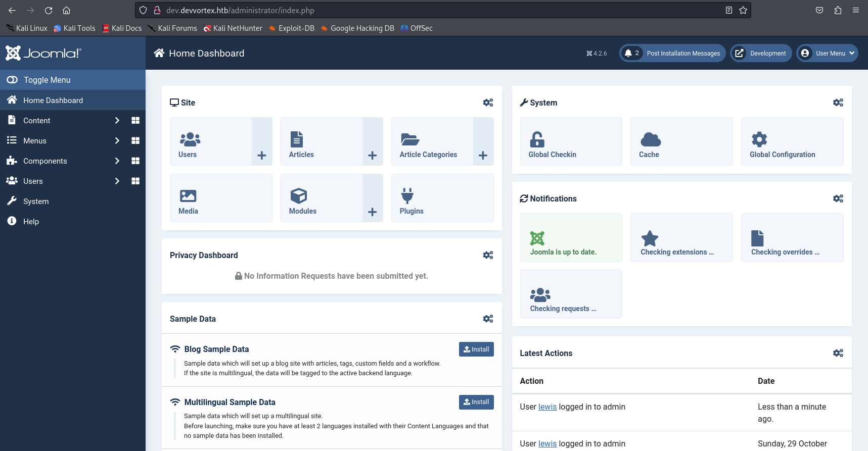This screenshot has height=451, width=868.
Task: Open the Kali NetHunter bookmark
Action: pos(233,28)
